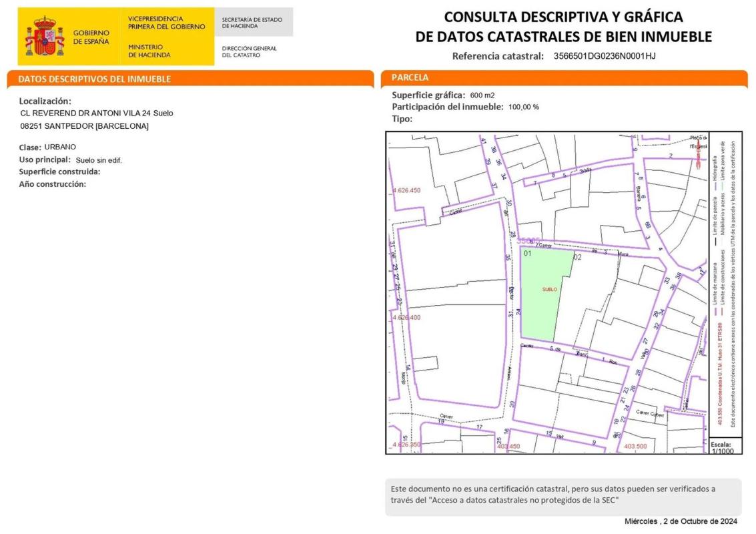Click the 'Límite de manzana' legend entry

coord(715,284)
